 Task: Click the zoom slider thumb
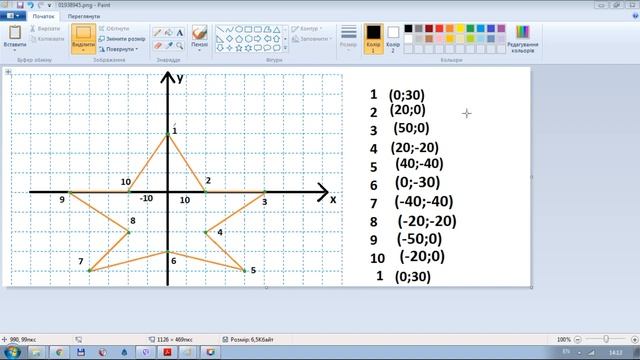click(x=606, y=339)
